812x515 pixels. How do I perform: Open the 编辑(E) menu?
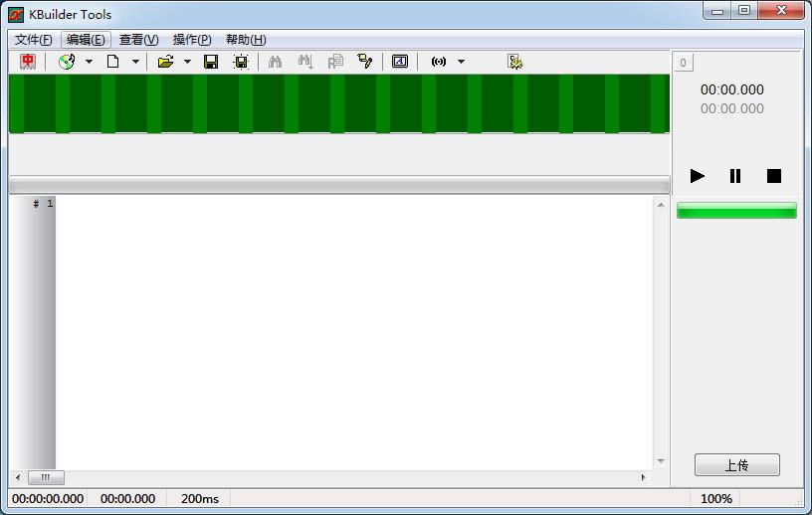click(x=86, y=40)
